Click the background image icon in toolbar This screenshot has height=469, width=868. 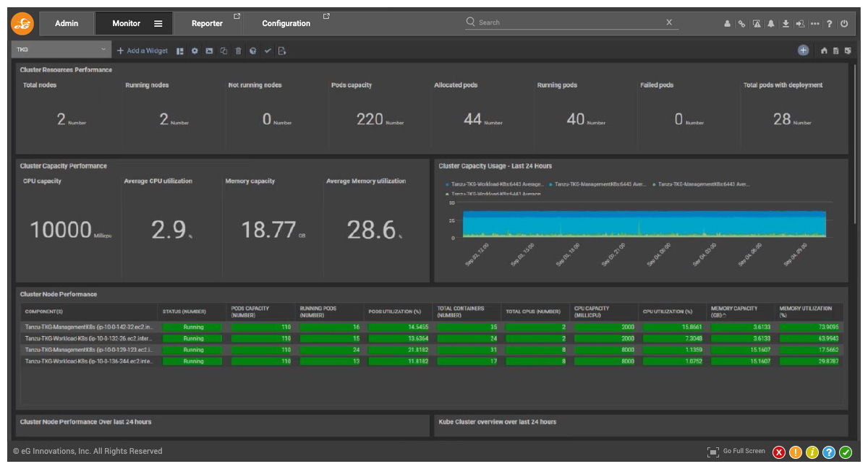pos(209,51)
